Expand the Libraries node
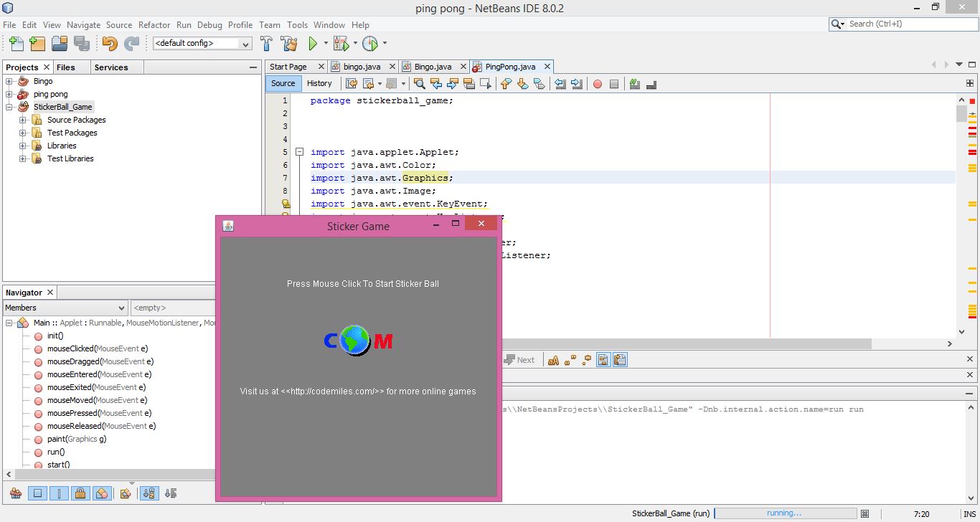This screenshot has height=522, width=980. coord(23,146)
